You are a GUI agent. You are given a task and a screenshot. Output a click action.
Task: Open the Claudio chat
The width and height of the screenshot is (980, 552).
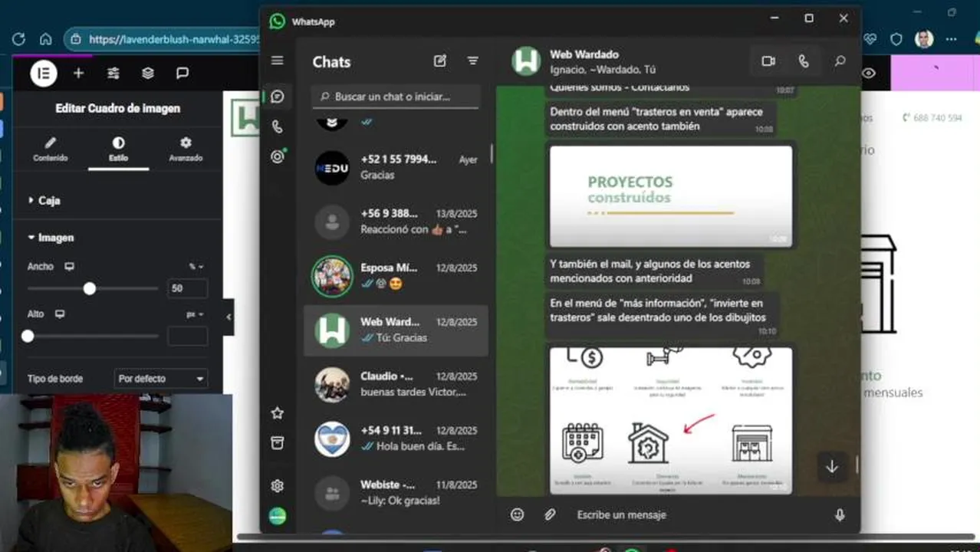coord(396,384)
